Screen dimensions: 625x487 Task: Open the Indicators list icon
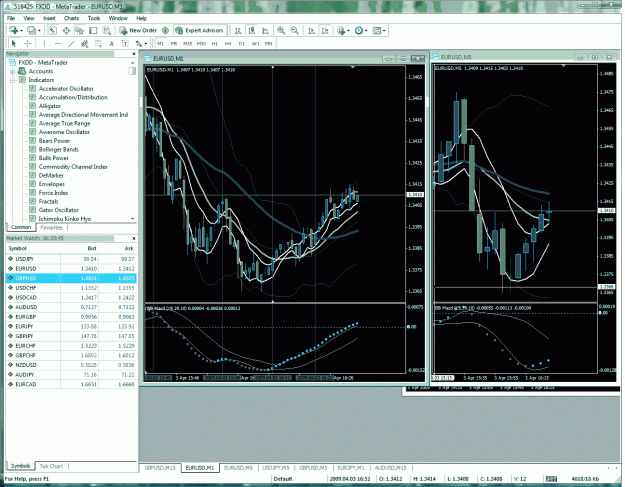point(341,30)
